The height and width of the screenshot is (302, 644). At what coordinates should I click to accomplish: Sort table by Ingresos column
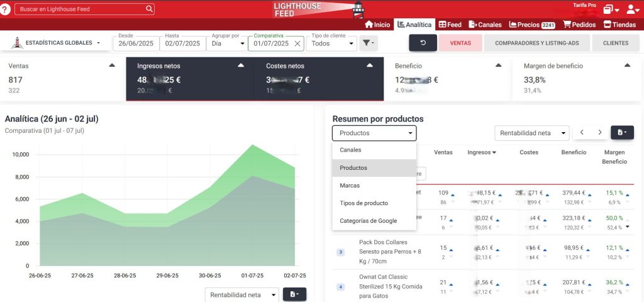pyautogui.click(x=482, y=152)
